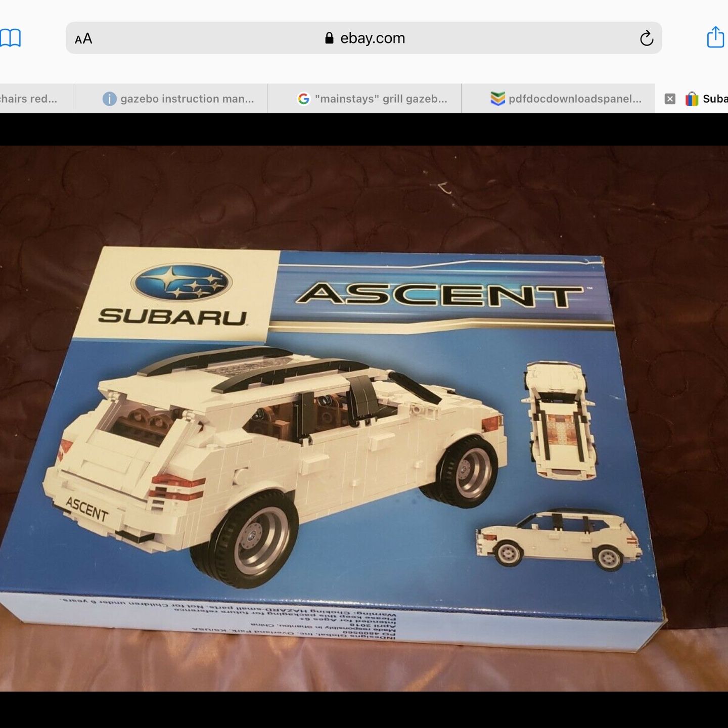Open the Share sheet icon
The height and width of the screenshot is (728, 728).
715,37
